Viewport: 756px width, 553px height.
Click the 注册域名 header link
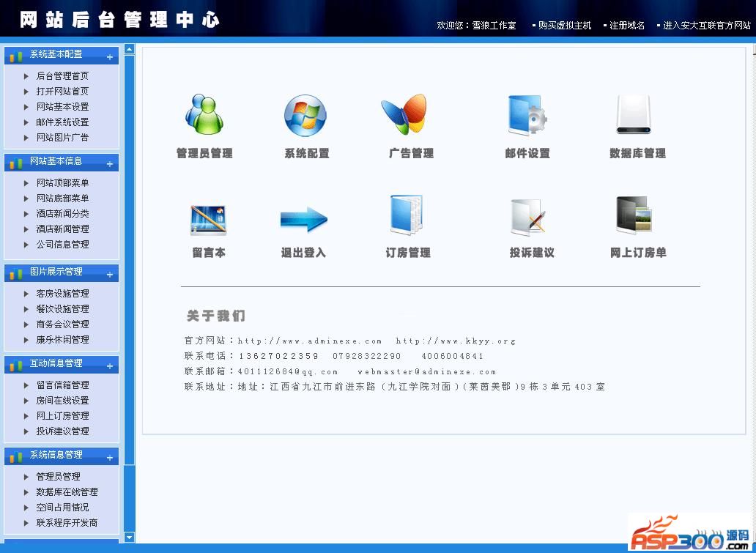[627, 26]
